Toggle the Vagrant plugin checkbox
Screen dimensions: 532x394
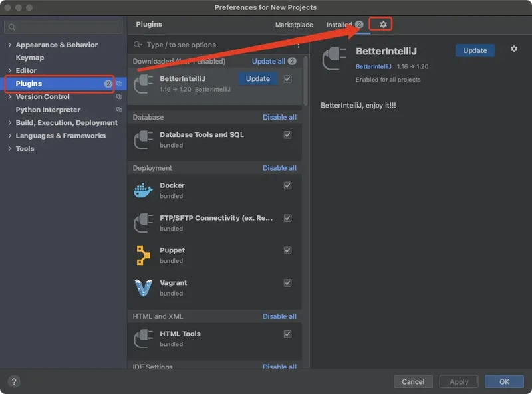(x=287, y=283)
